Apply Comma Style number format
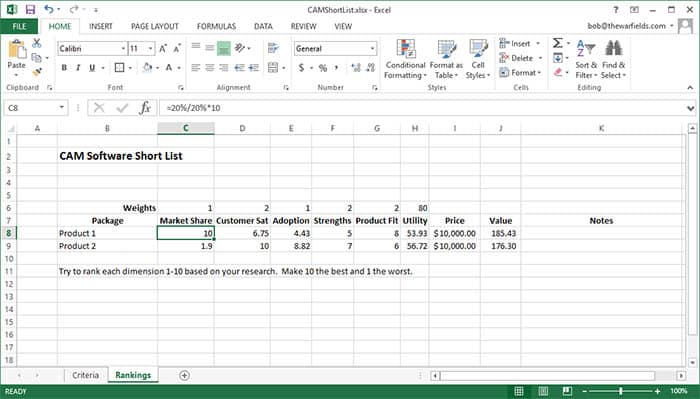This screenshot has height=399, width=700. pyautogui.click(x=337, y=68)
